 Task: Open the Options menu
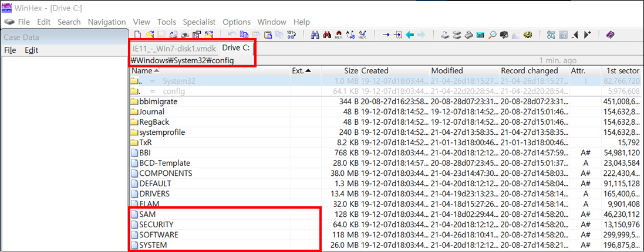(237, 22)
